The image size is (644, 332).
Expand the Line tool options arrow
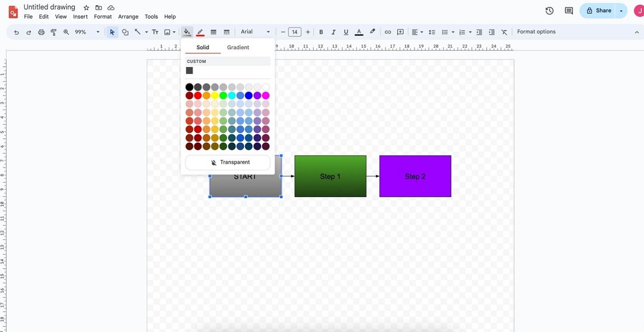pos(146,32)
